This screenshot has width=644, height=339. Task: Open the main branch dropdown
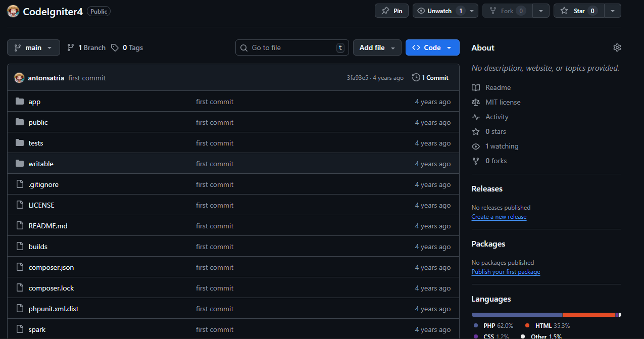coord(33,47)
